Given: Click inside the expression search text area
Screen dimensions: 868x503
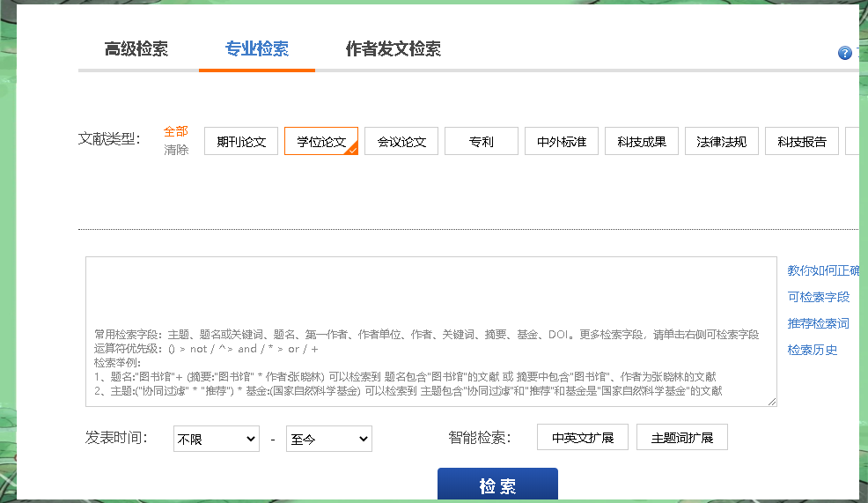Looking at the screenshot, I should point(430,291).
